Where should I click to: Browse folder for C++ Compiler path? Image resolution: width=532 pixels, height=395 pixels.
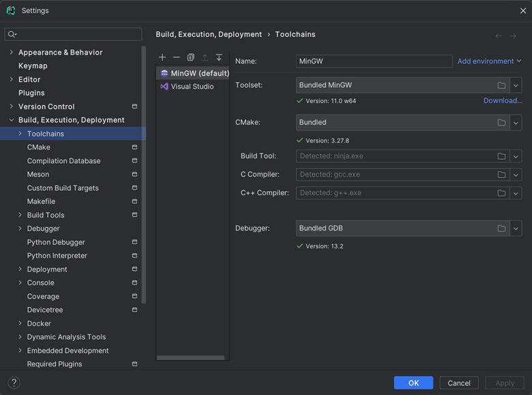(x=501, y=193)
